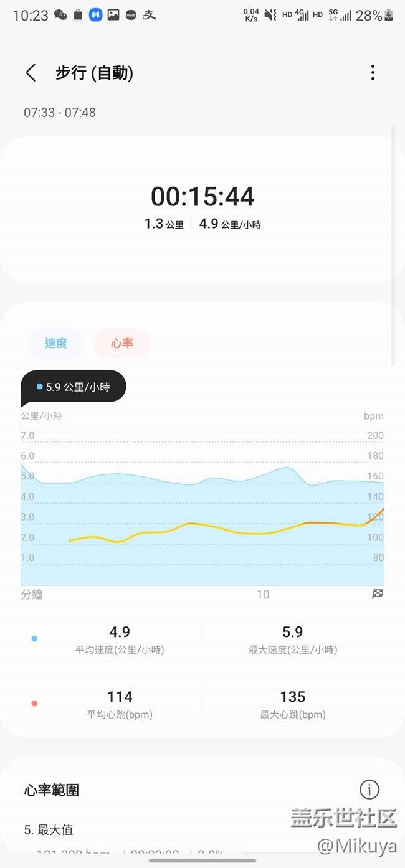Screen dimensions: 405x868
Task: Tap the checkered finish flag icon
Action: click(378, 594)
